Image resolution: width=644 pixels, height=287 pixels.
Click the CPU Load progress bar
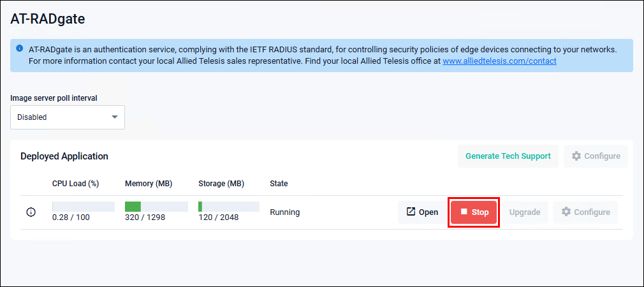pyautogui.click(x=83, y=207)
